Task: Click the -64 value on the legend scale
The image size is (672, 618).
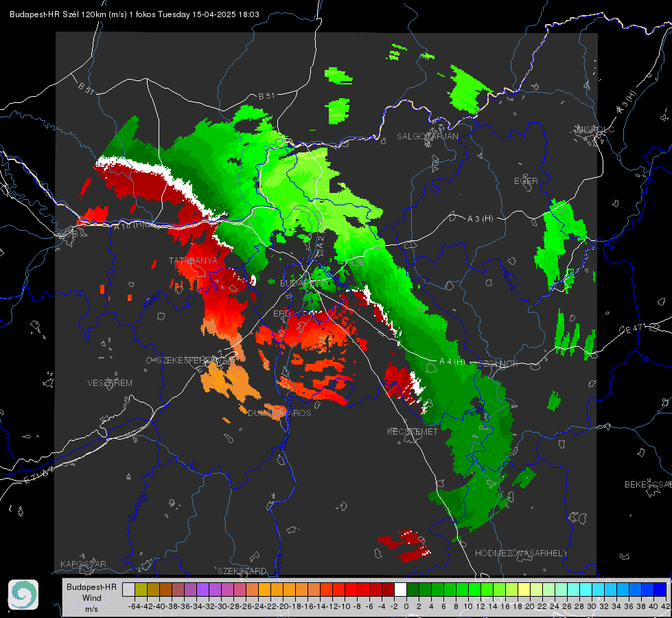Action: coord(134,606)
